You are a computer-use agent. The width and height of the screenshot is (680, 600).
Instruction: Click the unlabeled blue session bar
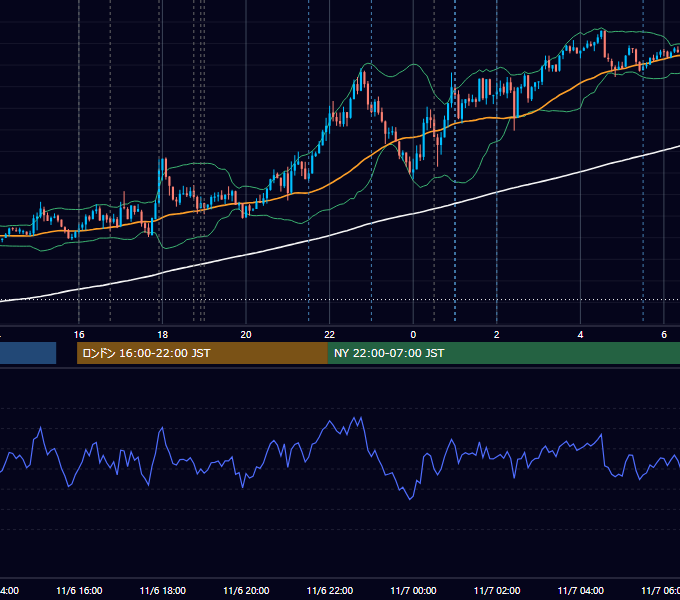pyautogui.click(x=28, y=353)
